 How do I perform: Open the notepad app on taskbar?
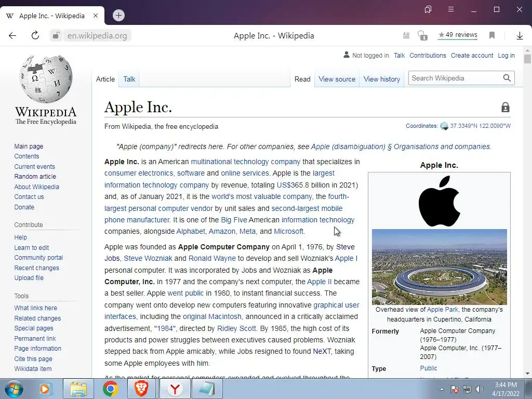207,389
